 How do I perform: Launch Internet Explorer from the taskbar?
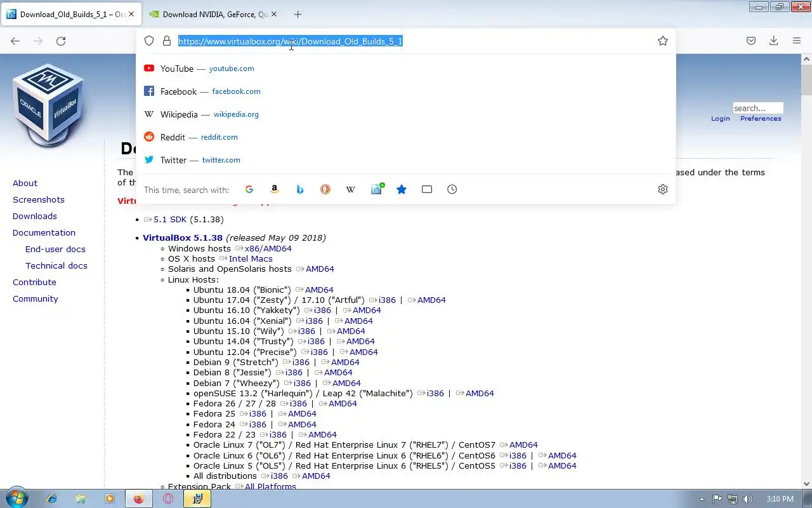pos(52,499)
